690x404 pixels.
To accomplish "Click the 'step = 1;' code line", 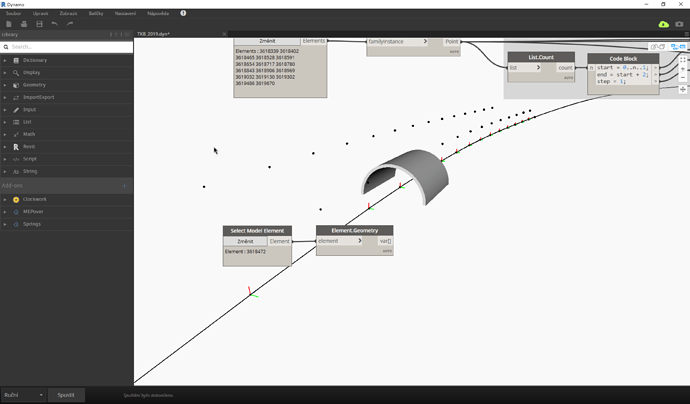I will pyautogui.click(x=611, y=81).
